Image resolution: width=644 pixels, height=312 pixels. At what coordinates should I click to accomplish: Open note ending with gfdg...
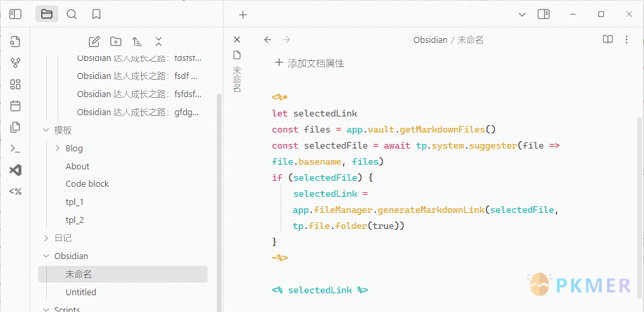pos(139,112)
